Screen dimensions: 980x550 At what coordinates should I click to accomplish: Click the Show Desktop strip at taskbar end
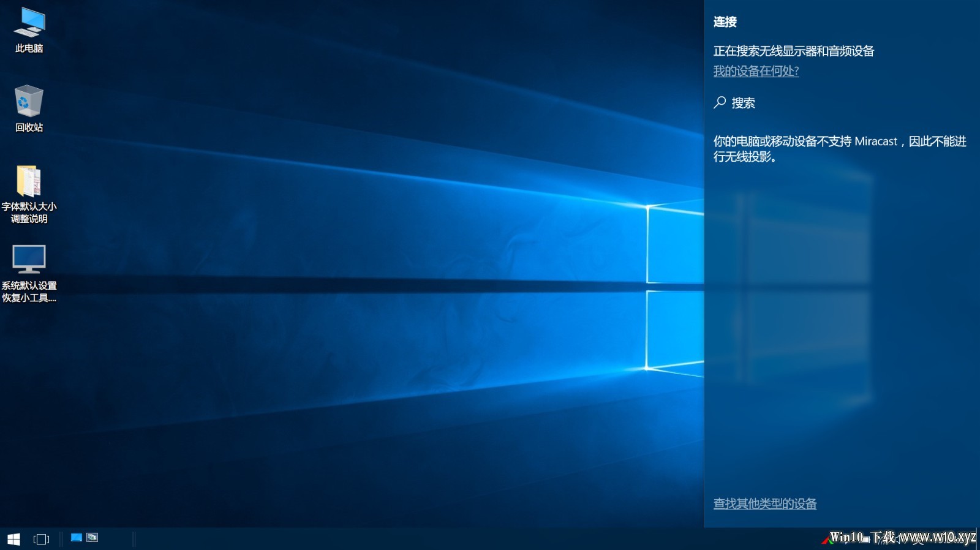978,539
